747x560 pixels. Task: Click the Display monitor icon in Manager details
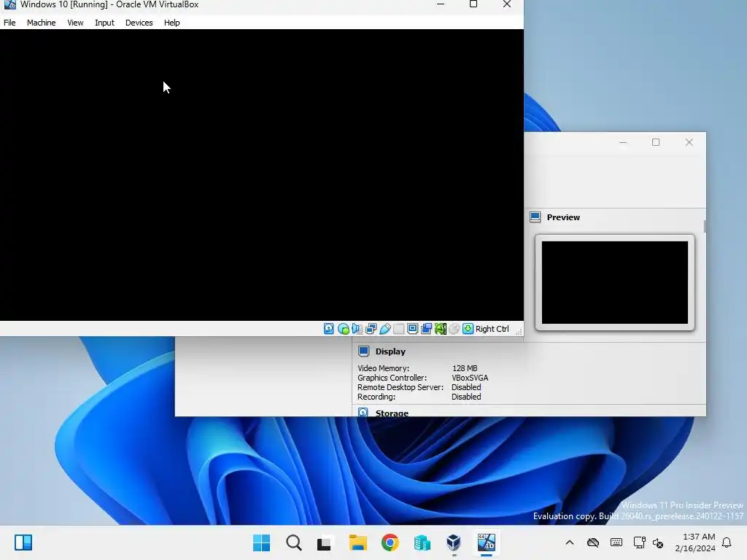[x=363, y=351]
